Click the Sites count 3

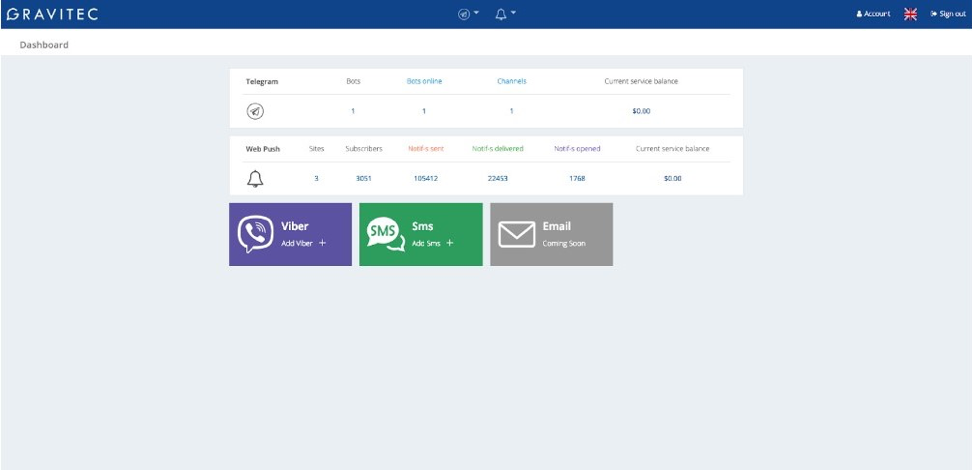point(316,179)
